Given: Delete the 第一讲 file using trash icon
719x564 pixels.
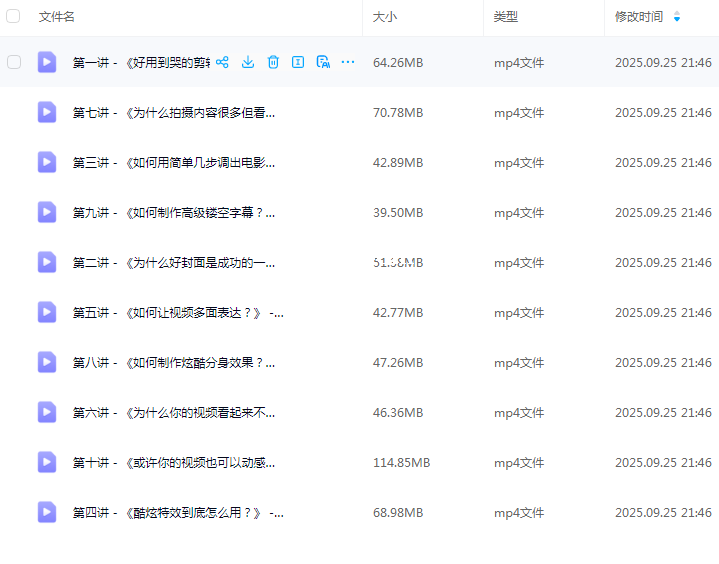Looking at the screenshot, I should pyautogui.click(x=273, y=62).
